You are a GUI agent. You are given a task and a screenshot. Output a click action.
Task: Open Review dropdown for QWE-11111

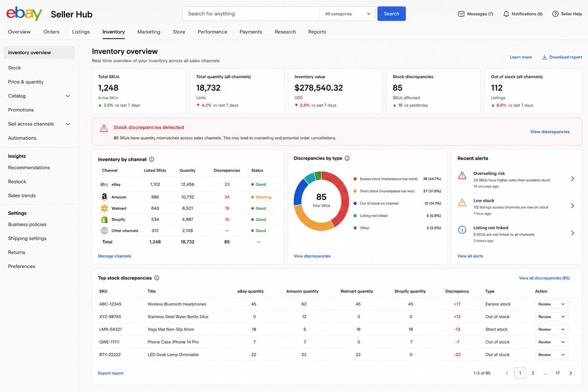coord(551,342)
